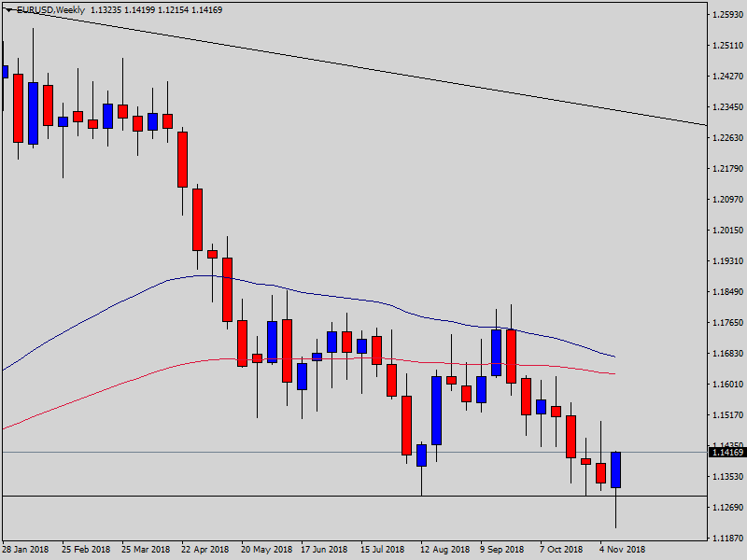Screen dimensions: 747x560
Task: Click the 1.12690 price scale label
Action: 727,508
